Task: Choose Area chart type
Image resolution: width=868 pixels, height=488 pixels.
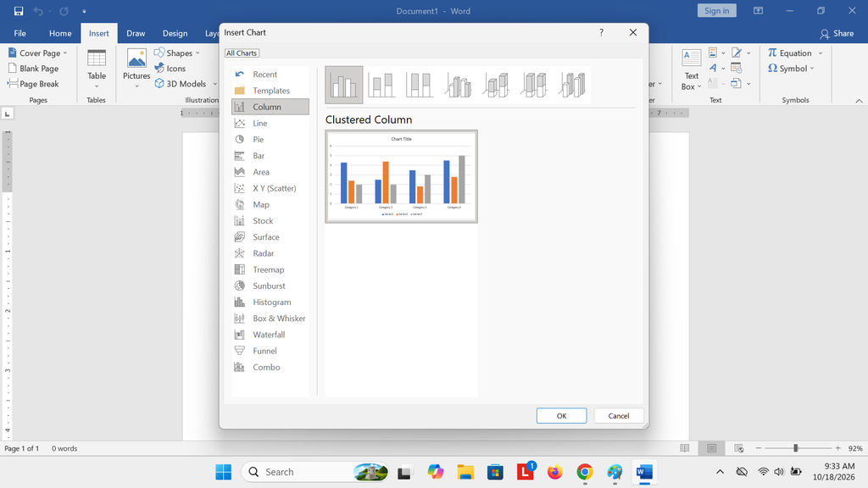Action: (x=270, y=172)
